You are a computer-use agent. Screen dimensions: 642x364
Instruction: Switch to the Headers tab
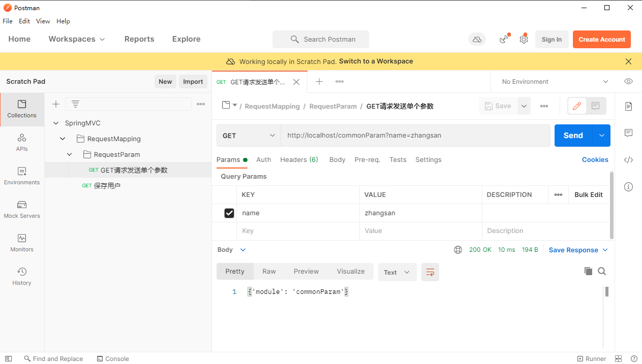tap(299, 159)
